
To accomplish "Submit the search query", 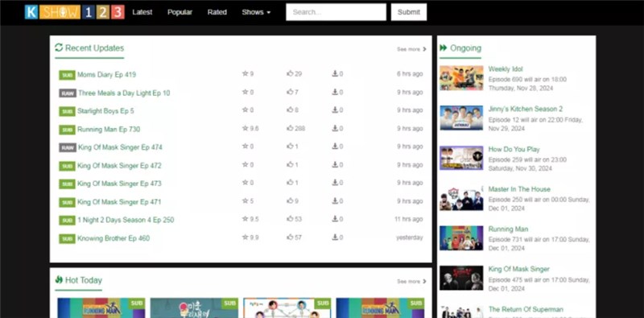I will pyautogui.click(x=409, y=12).
